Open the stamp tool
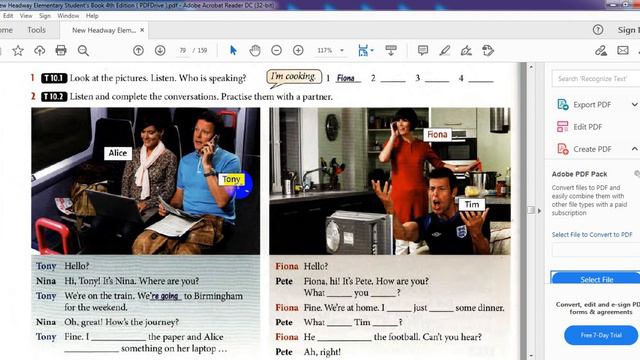Screen dimensions: 640x360 click(x=488, y=51)
